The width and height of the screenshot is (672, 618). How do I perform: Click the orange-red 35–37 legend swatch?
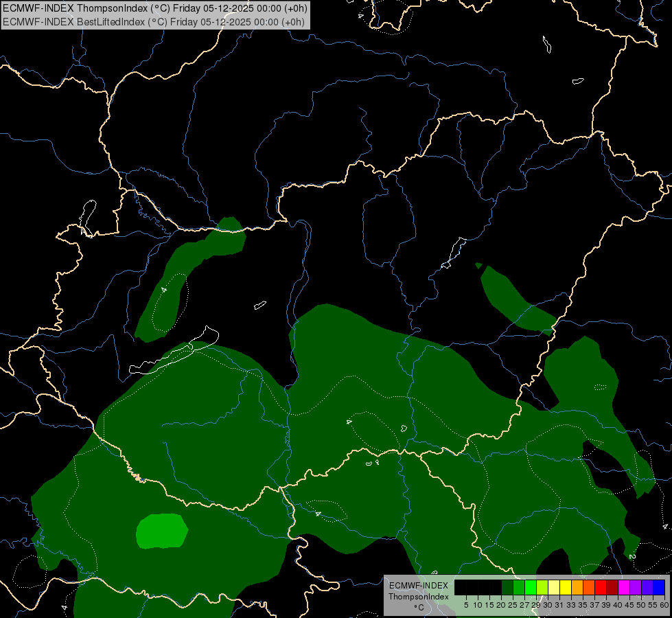point(589,587)
